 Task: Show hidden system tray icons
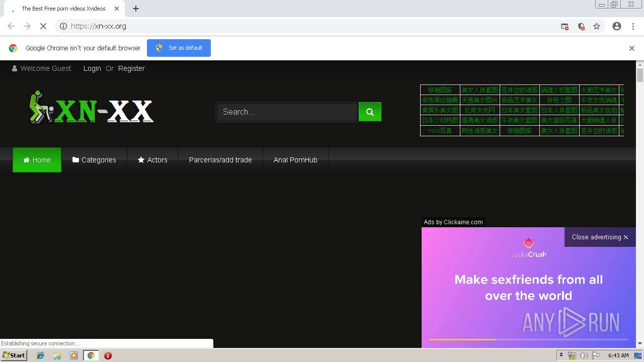[x=561, y=355]
